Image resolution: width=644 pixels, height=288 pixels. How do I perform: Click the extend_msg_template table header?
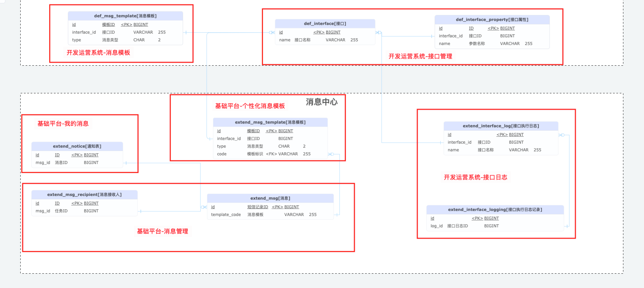coord(270,122)
